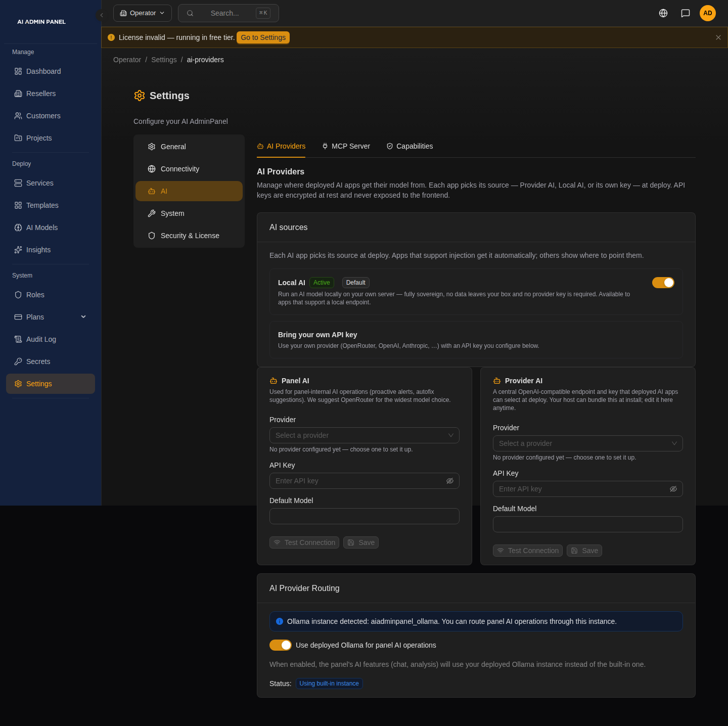Toggle the Local AI switch off
This screenshot has width=728, height=726.
click(x=663, y=283)
